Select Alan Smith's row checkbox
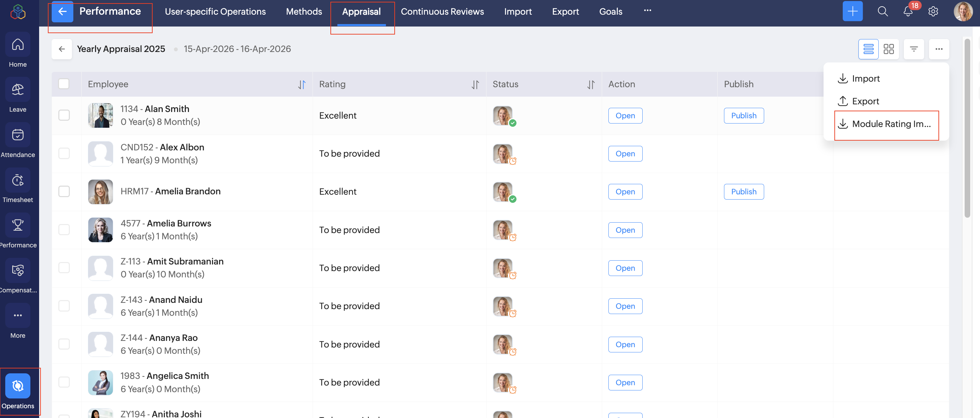980x418 pixels. [64, 115]
